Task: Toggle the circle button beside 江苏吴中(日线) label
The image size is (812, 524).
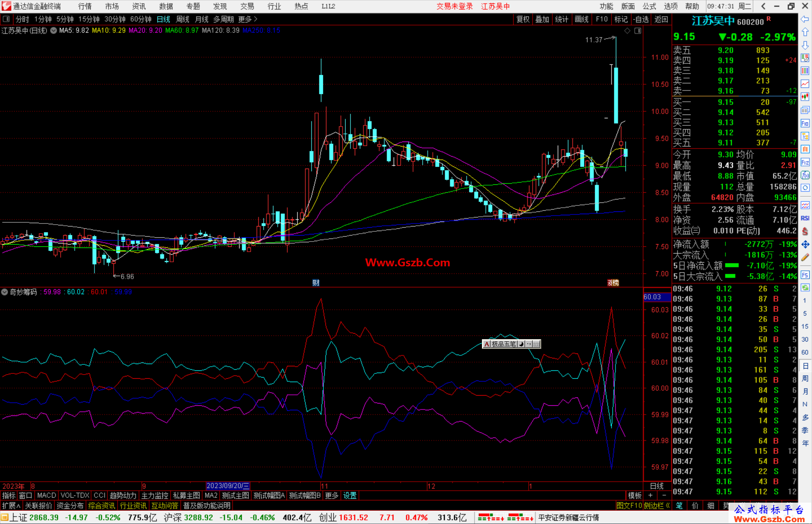Action: [54, 30]
